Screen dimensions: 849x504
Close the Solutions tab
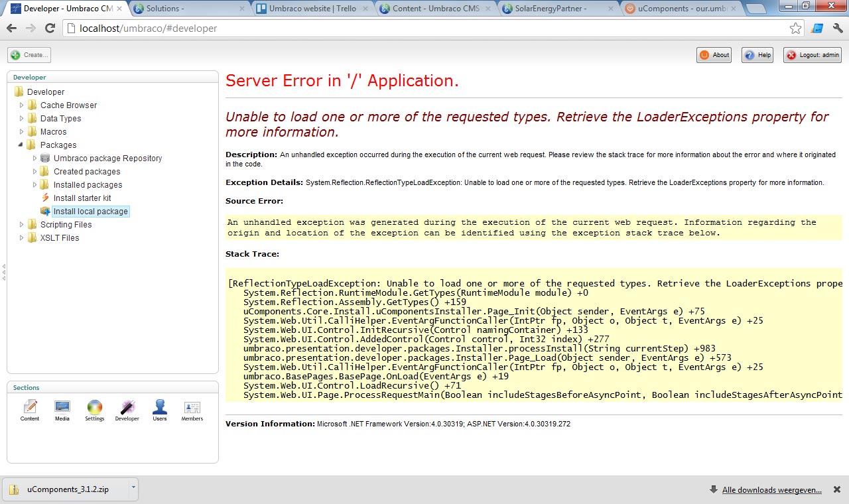(243, 9)
